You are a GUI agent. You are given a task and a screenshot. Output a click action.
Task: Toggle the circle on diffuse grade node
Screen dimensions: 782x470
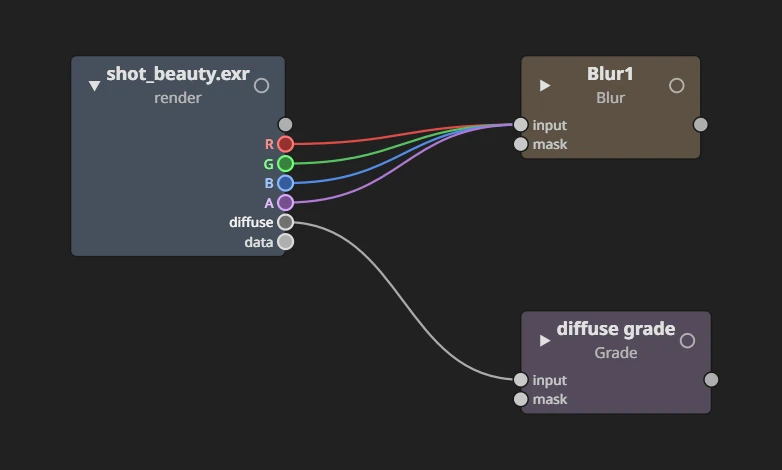point(687,341)
